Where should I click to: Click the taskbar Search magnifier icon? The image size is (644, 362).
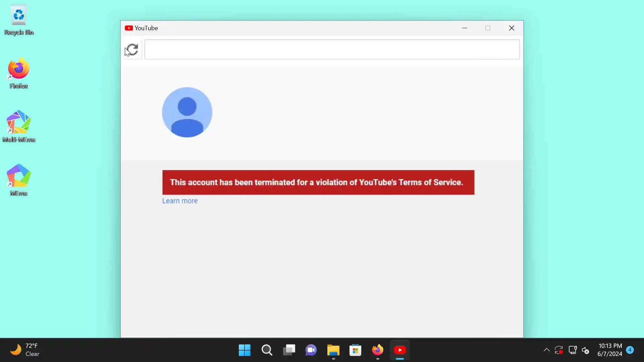[267, 350]
